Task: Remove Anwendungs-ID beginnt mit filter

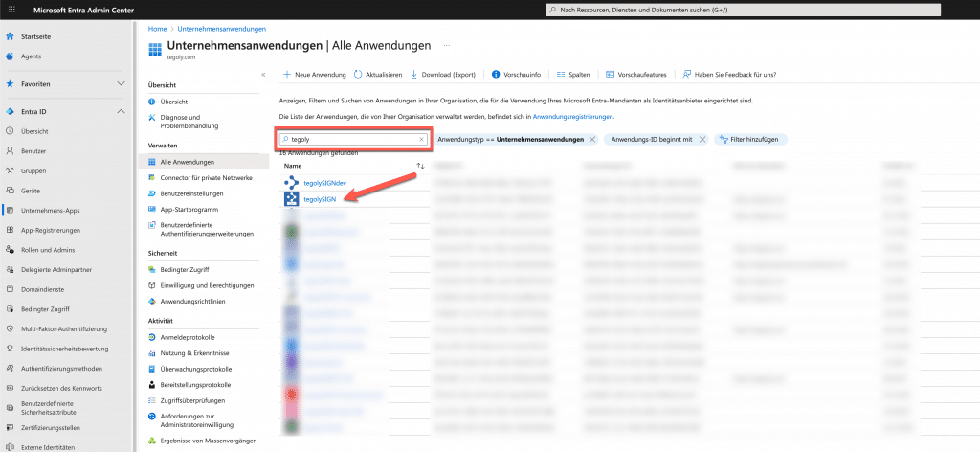Action: click(x=702, y=139)
